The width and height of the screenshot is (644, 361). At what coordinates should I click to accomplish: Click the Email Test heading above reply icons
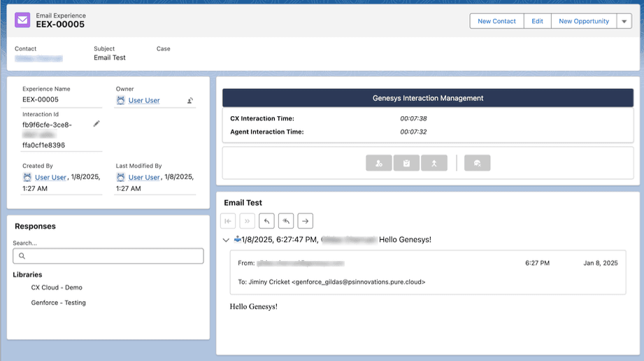point(243,203)
